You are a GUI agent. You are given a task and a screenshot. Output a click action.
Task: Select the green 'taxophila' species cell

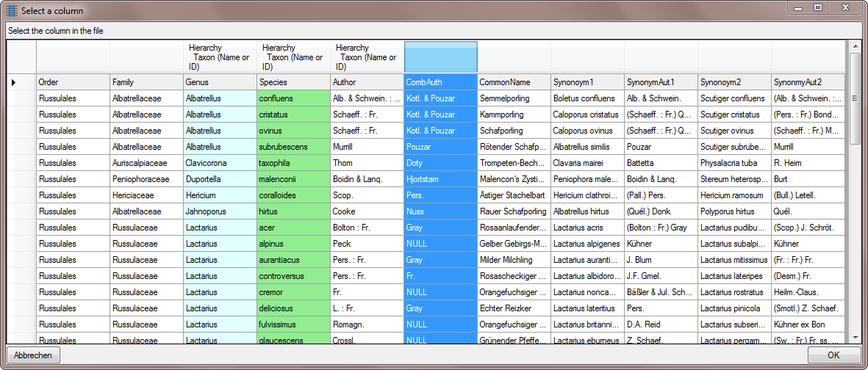tap(293, 163)
